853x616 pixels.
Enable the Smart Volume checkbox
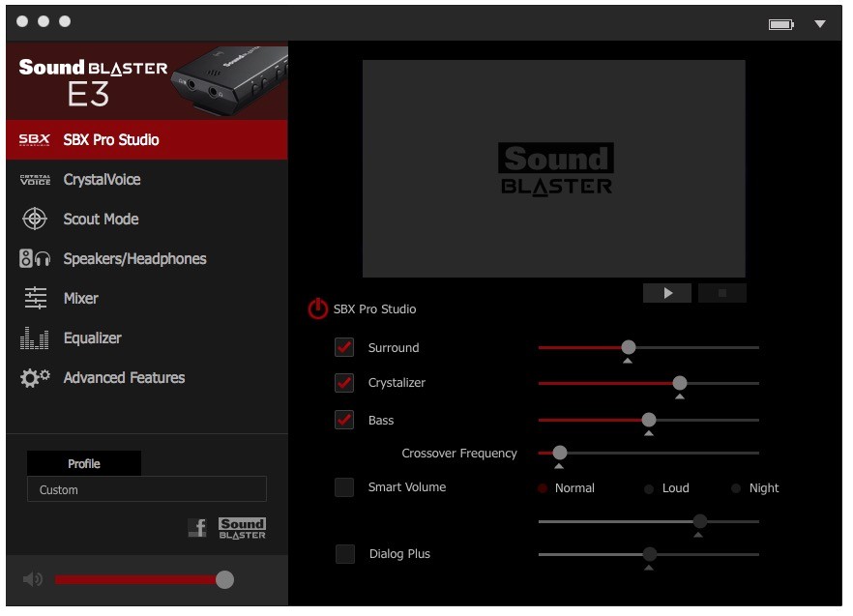(x=344, y=487)
